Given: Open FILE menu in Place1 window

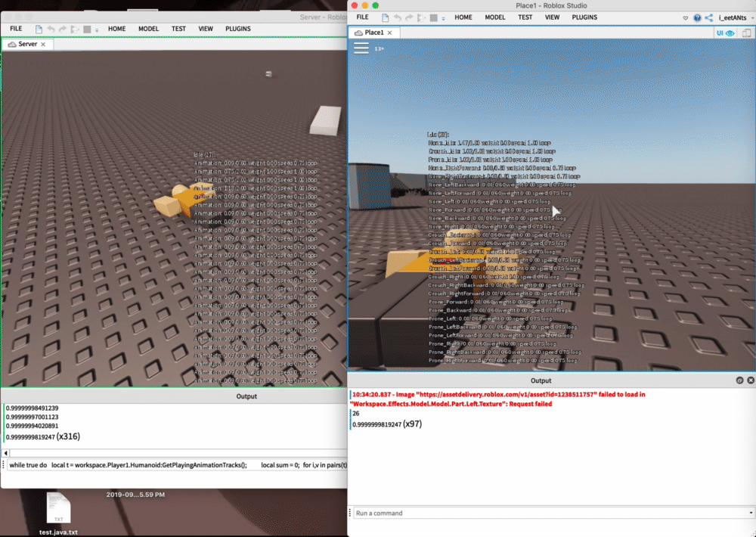Looking at the screenshot, I should coord(363,17).
